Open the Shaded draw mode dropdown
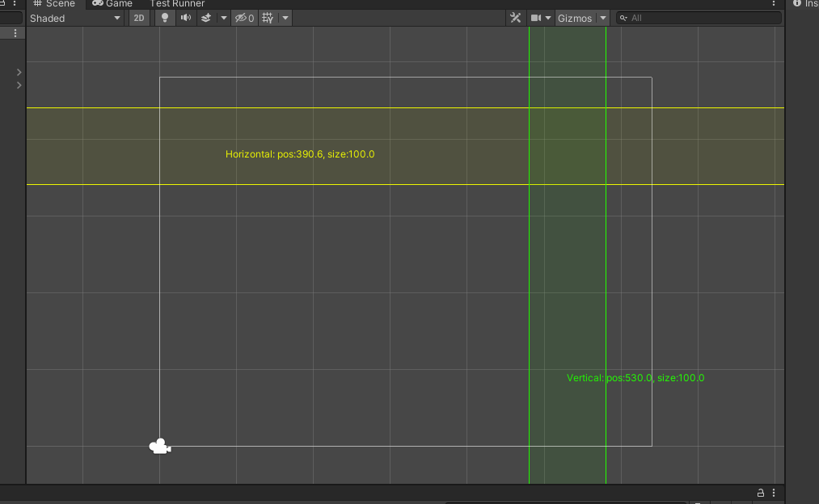The image size is (819, 504). [74, 19]
